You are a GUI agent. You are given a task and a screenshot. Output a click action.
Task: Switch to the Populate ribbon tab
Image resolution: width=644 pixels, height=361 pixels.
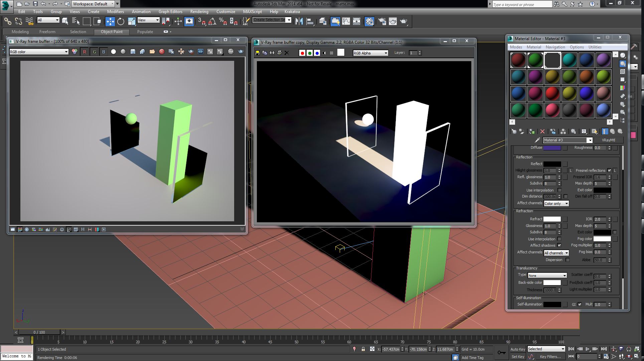(x=145, y=32)
